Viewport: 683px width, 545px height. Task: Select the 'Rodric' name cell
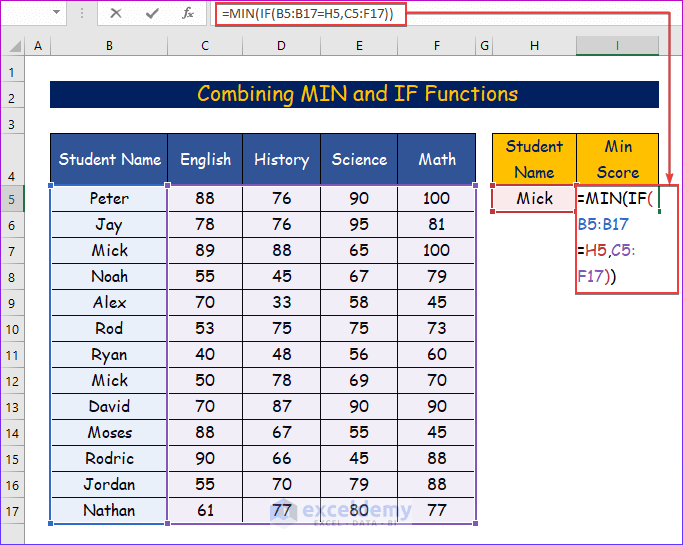point(109,459)
